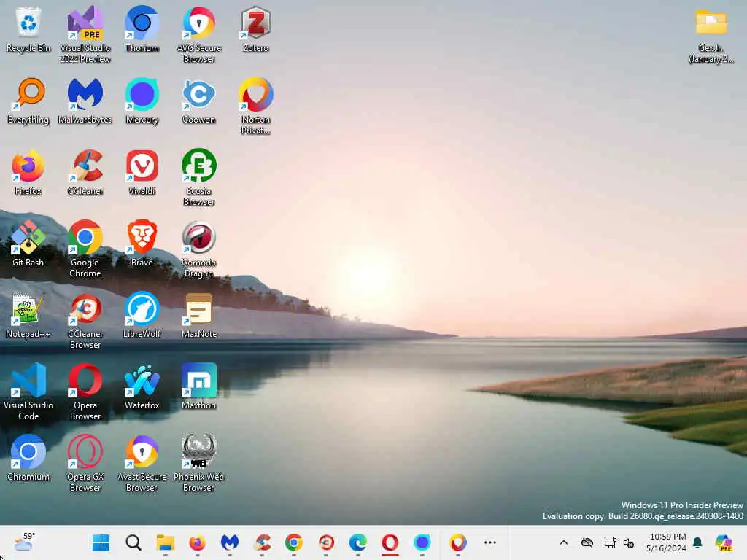Open the weather widget showing 59°
This screenshot has height=560, width=747.
coord(24,542)
